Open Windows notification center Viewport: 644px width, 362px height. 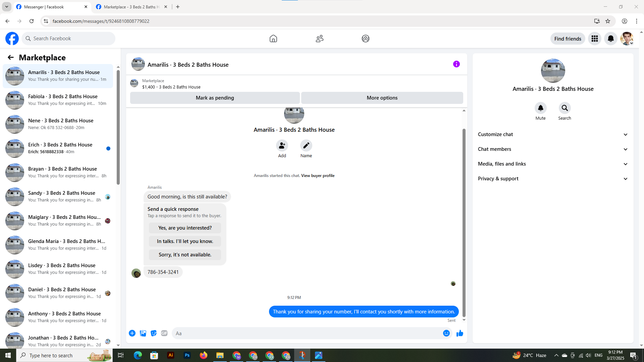tap(633, 355)
